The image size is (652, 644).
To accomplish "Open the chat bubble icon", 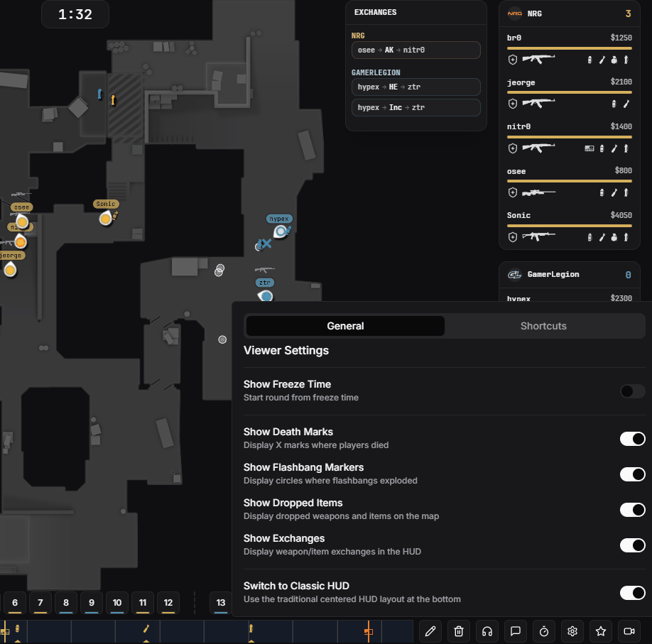I will click(516, 631).
